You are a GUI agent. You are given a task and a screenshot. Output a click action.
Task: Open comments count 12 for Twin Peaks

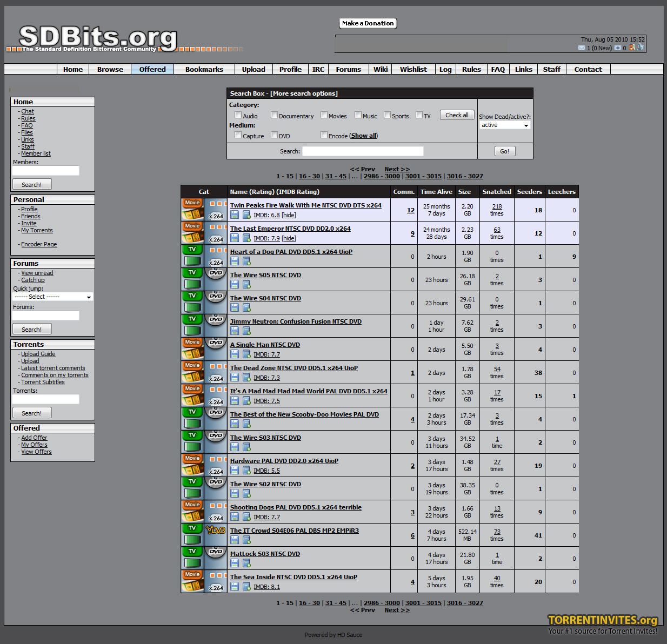[x=411, y=210]
